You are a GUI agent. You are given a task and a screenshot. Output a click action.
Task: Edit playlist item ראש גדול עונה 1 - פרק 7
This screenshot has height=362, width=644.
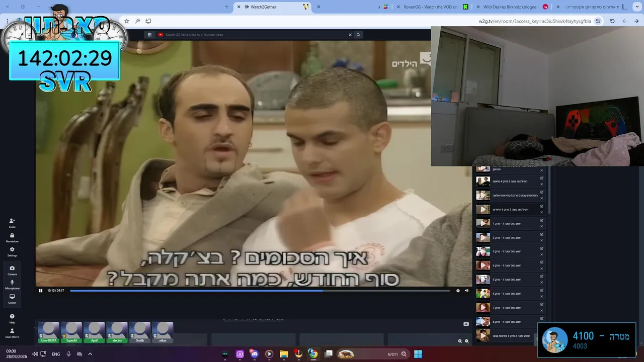[x=542, y=305]
